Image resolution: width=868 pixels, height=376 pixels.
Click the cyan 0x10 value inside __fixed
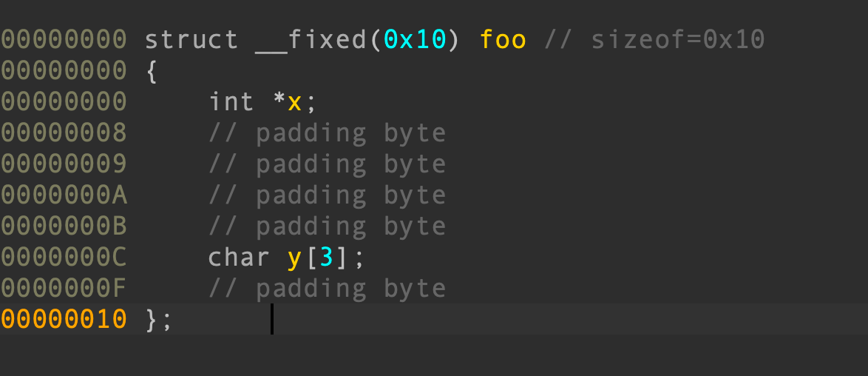[415, 39]
